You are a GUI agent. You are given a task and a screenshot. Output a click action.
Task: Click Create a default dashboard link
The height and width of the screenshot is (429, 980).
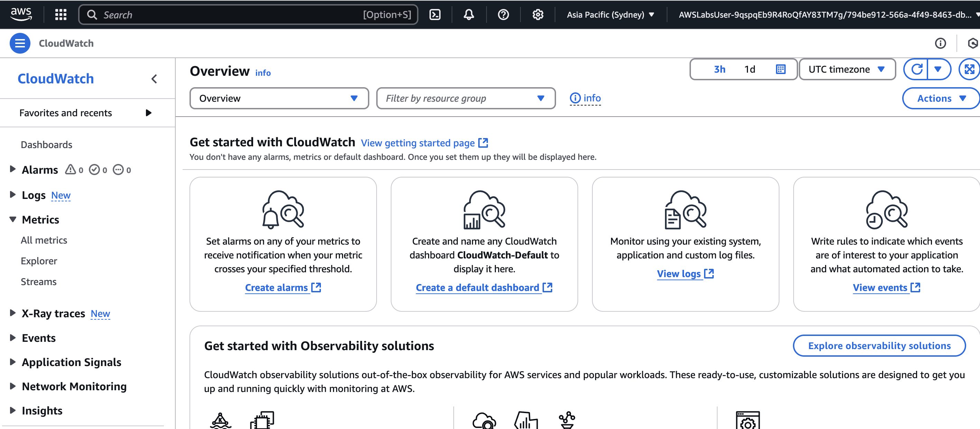[484, 287]
